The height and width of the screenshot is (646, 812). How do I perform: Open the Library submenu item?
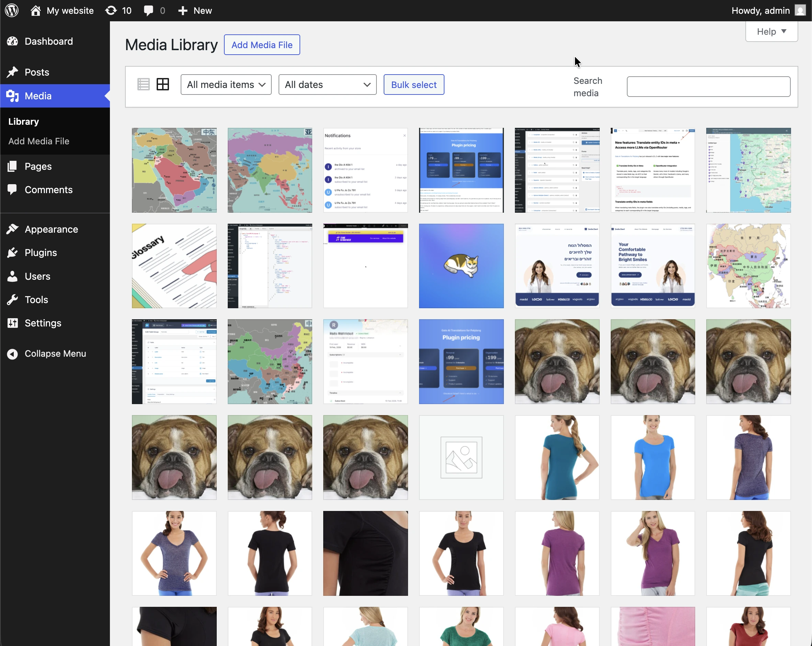[23, 121]
